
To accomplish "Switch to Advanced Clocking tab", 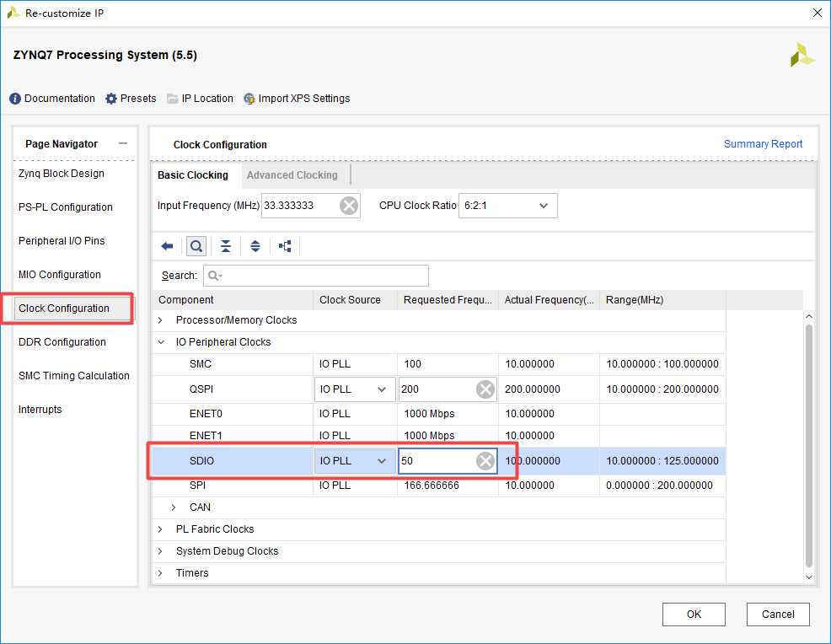I will [292, 175].
